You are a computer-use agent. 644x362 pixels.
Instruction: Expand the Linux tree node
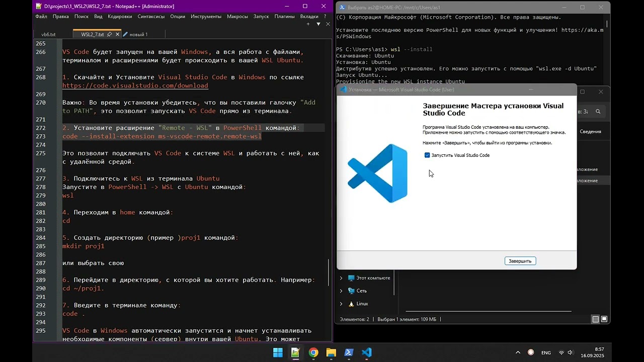(x=341, y=304)
